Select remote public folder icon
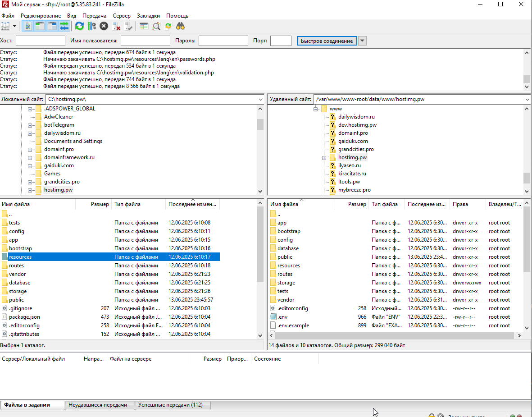 pos(273,257)
